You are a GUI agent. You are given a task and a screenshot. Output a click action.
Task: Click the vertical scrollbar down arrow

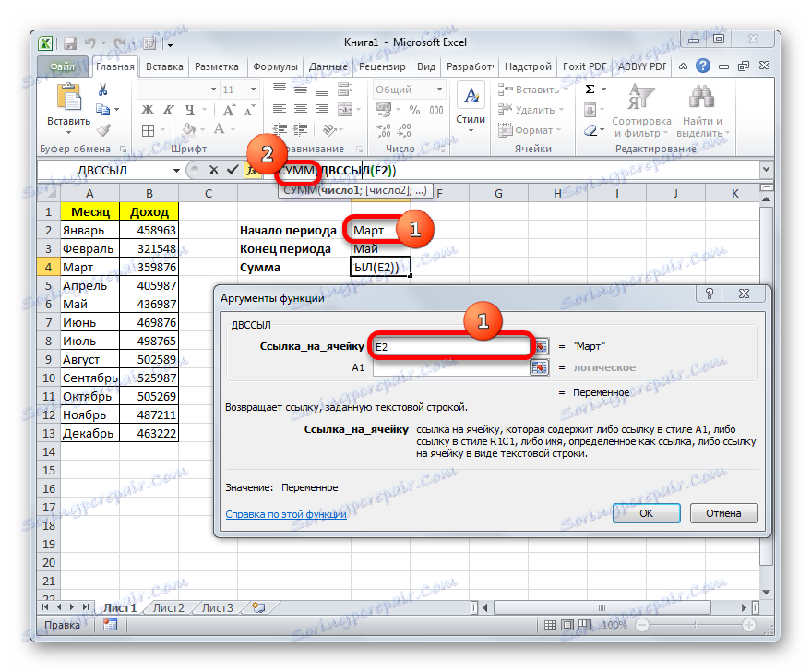[766, 592]
